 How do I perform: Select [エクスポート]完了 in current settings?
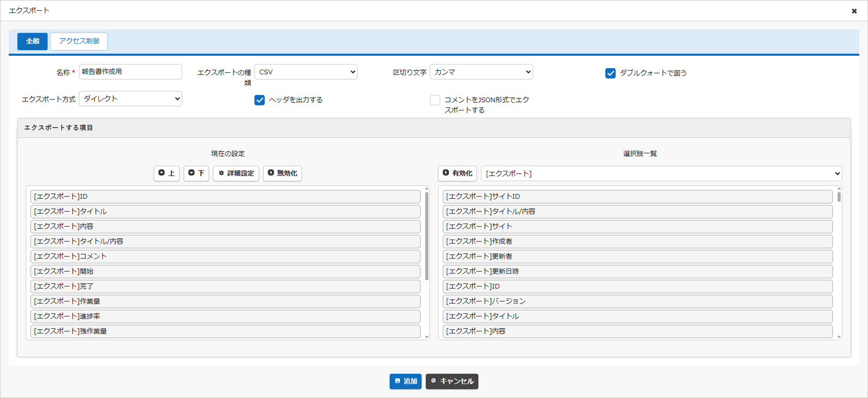[x=226, y=286]
